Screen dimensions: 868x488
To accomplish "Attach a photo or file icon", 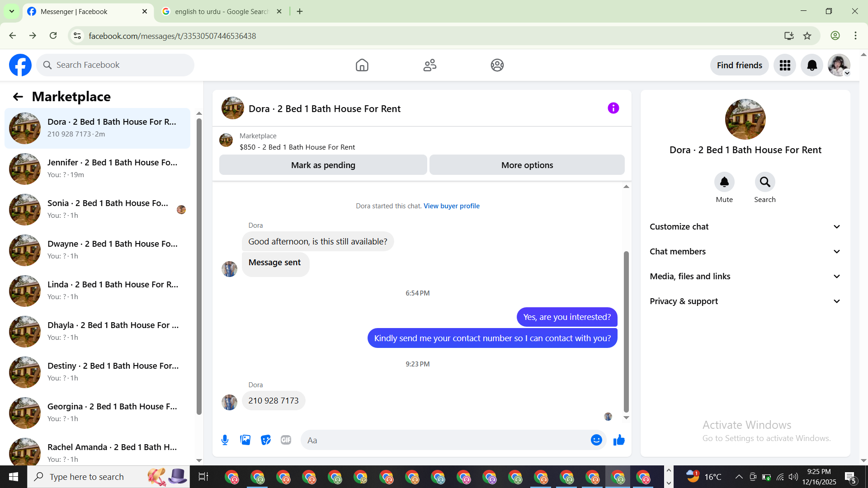I will [245, 440].
